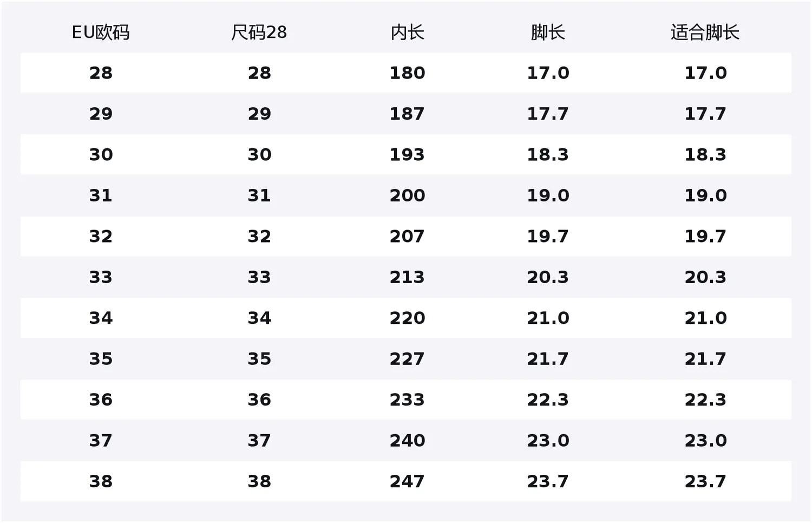Click EU size 35 in first column
This screenshot has width=812, height=523.
click(101, 359)
